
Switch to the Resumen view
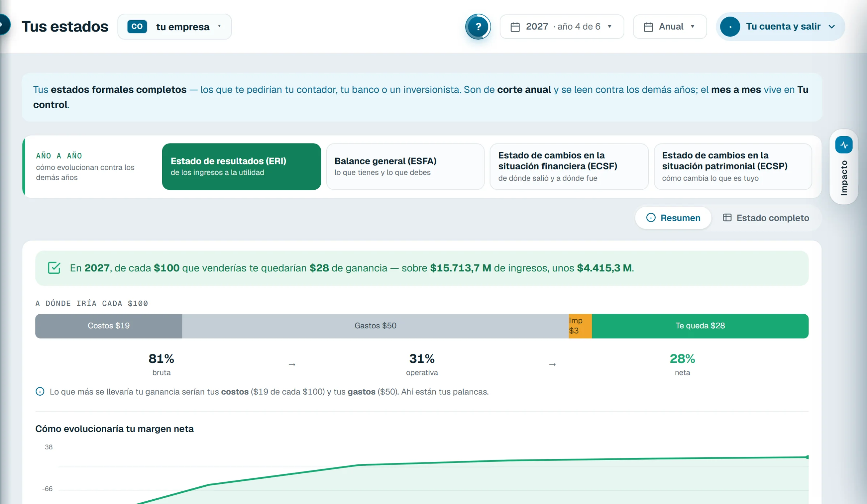673,218
